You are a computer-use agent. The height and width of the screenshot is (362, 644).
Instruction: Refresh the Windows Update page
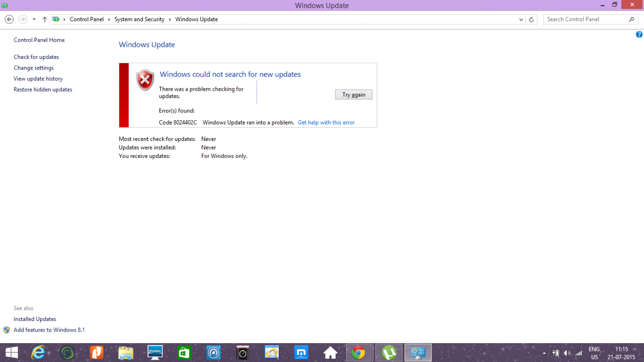(532, 19)
